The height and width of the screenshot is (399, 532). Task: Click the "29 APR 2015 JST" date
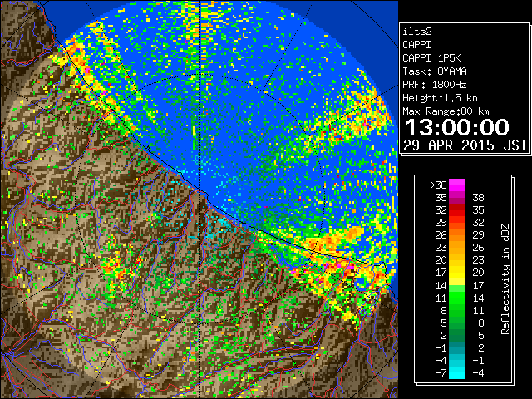pyautogui.click(x=465, y=145)
